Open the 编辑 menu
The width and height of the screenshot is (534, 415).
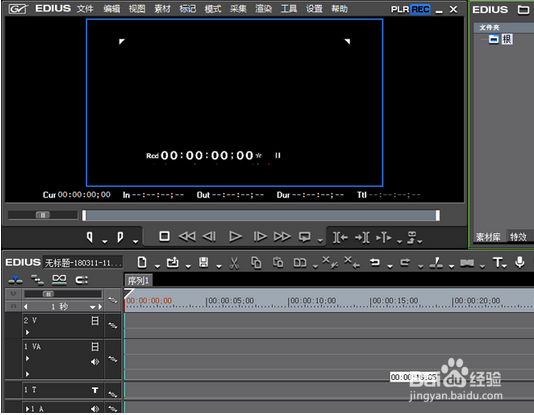(x=112, y=9)
